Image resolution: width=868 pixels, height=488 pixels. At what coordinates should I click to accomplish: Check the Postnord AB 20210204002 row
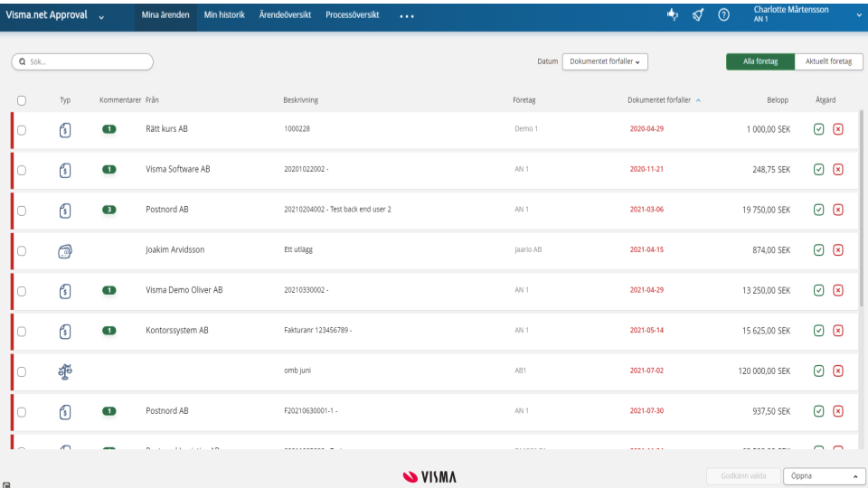pos(22,211)
